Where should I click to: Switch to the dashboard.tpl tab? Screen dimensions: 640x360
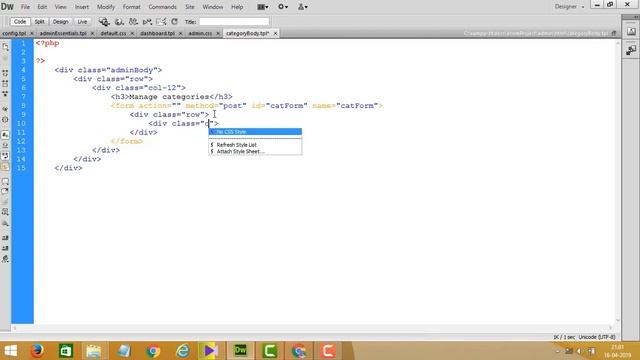pos(157,33)
